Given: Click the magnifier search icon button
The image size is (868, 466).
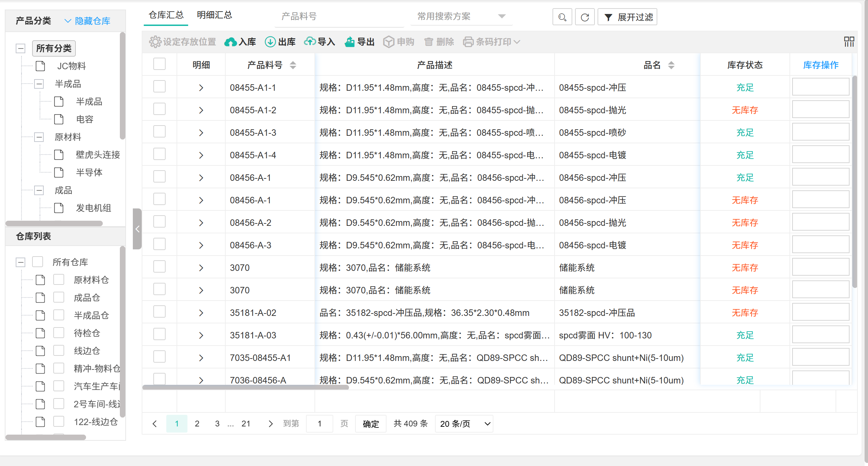Looking at the screenshot, I should (562, 17).
